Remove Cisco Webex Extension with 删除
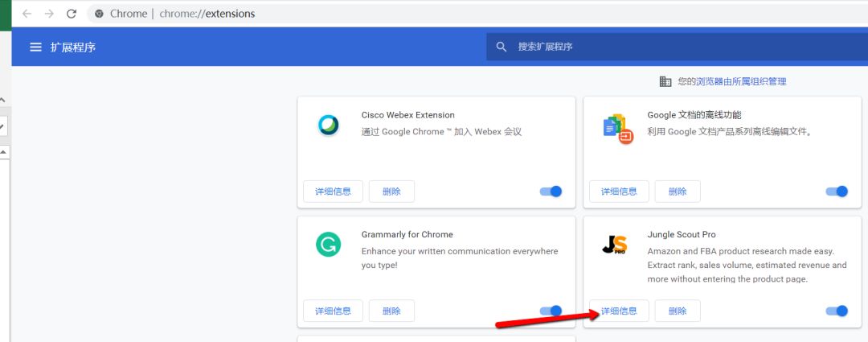Screen dimensions: 868x342 click(392, 192)
